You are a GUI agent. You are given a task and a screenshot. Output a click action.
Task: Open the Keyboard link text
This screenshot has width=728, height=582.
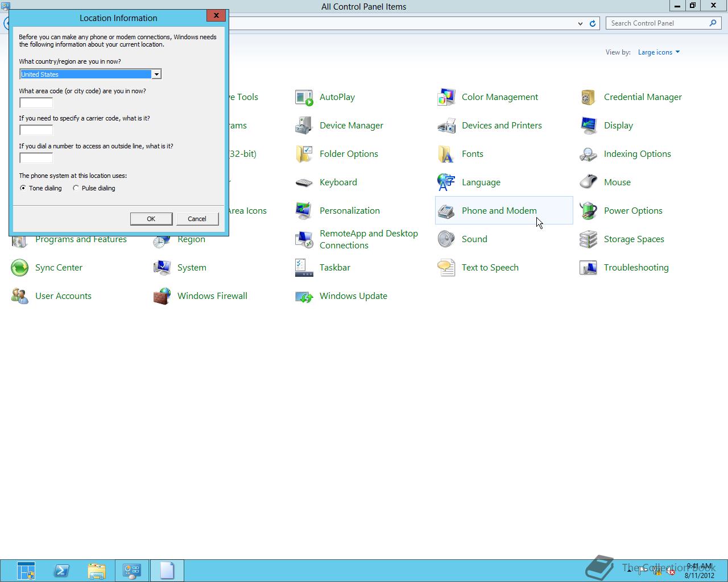338,182
